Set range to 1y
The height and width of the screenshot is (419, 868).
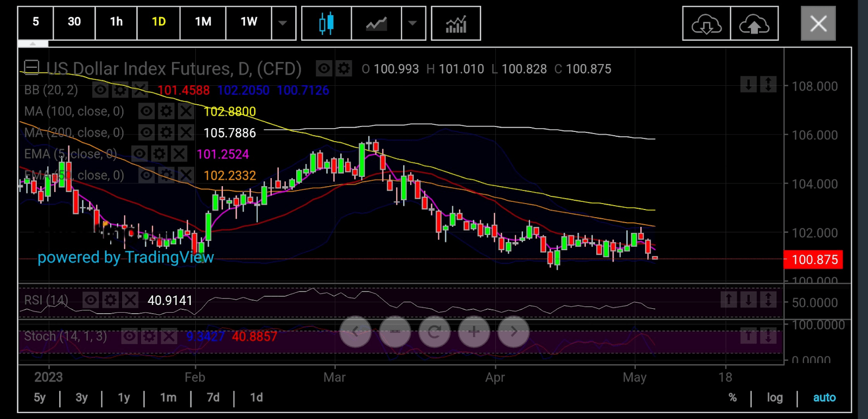click(x=124, y=397)
